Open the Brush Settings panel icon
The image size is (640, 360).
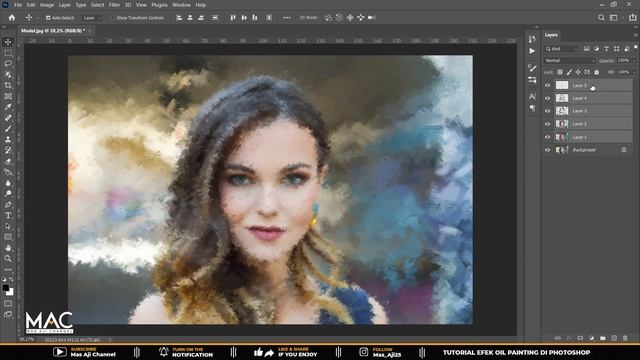pos(532,68)
